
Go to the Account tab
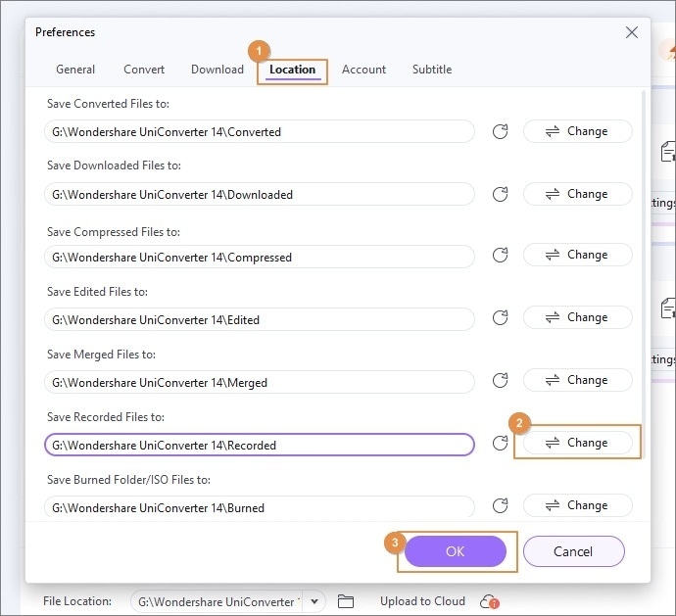tap(363, 70)
